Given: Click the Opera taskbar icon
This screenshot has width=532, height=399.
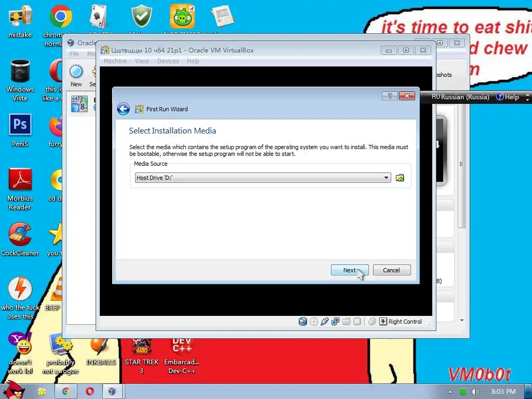Looking at the screenshot, I should tap(89, 392).
